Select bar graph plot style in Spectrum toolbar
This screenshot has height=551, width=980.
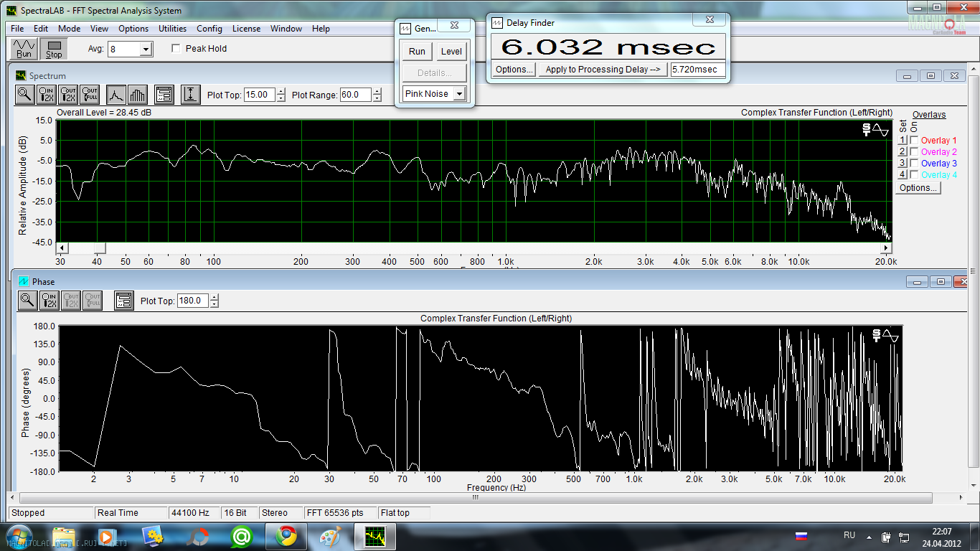pyautogui.click(x=137, y=94)
